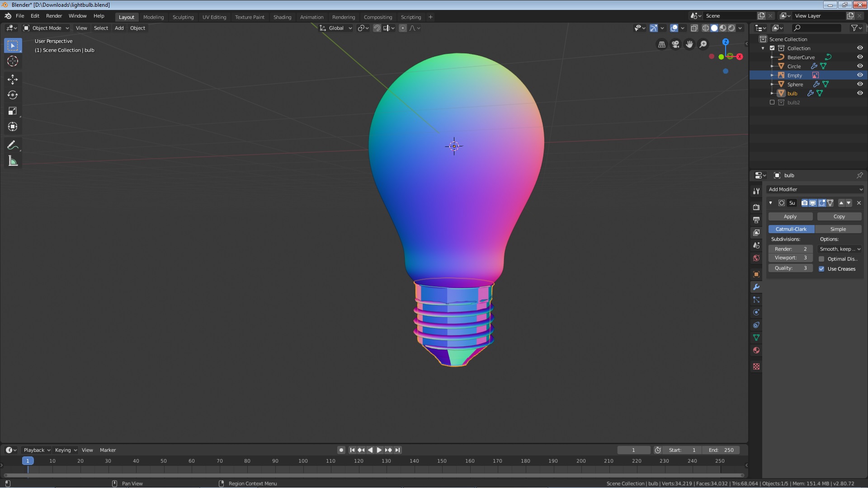
Task: Open the Add menu in viewport header
Action: tap(119, 28)
